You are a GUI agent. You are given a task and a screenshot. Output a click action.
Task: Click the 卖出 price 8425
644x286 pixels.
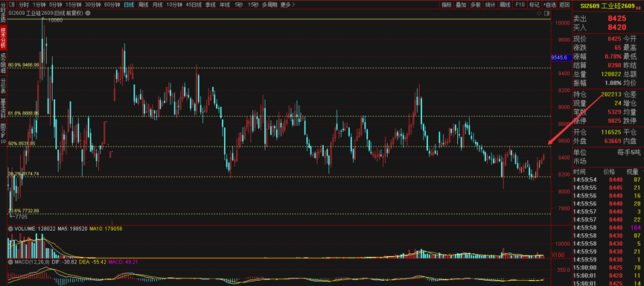pyautogui.click(x=616, y=19)
